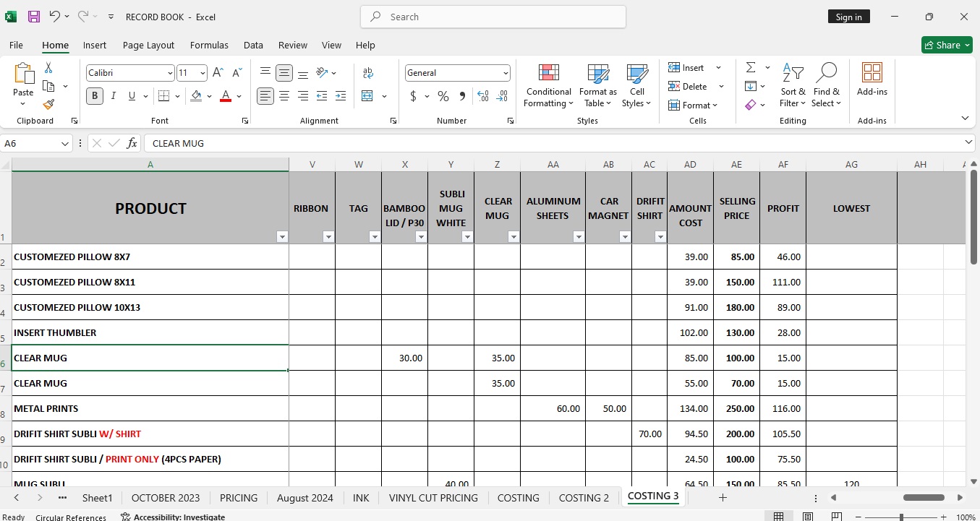
Task: Open the Page Layout ribbon tab
Action: point(148,45)
